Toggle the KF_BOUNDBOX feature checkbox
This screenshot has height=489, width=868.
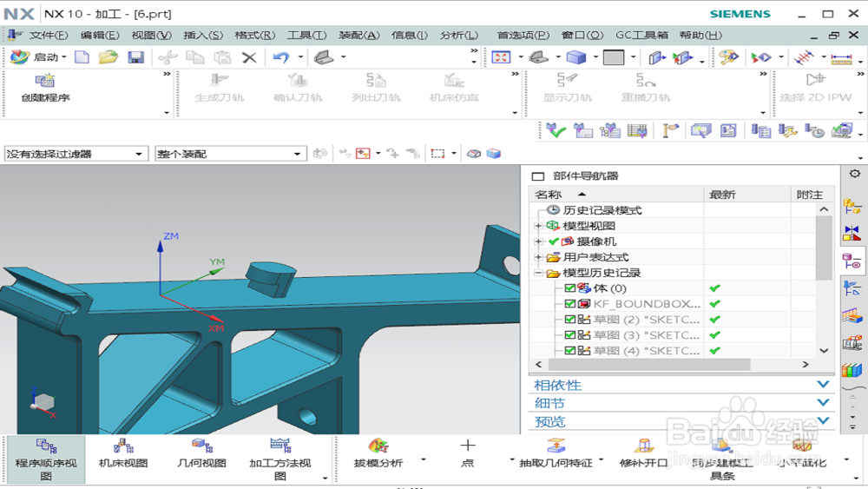click(569, 303)
